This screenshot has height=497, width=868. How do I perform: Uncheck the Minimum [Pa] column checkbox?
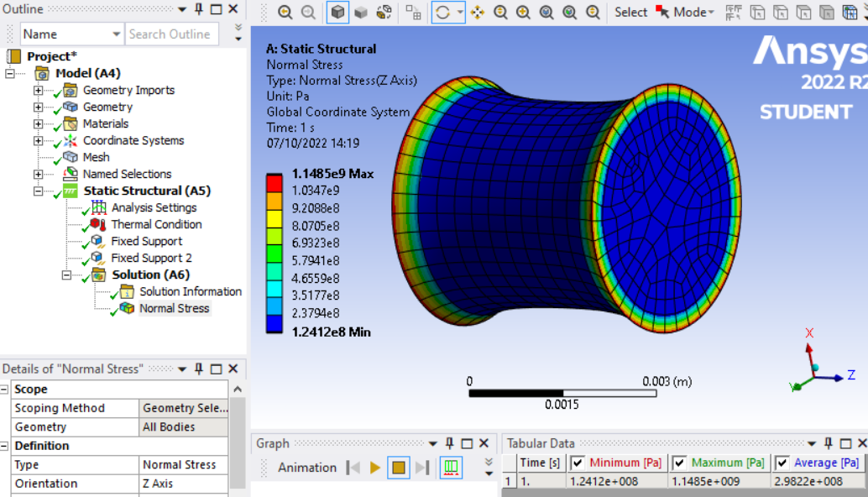(577, 463)
